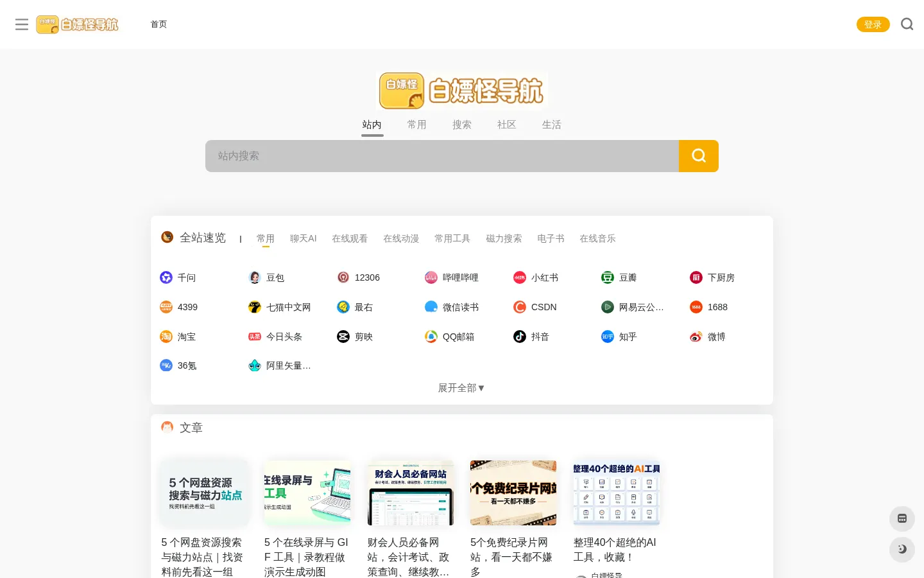
Task: Open the 知乎 site icon
Action: pyautogui.click(x=608, y=337)
